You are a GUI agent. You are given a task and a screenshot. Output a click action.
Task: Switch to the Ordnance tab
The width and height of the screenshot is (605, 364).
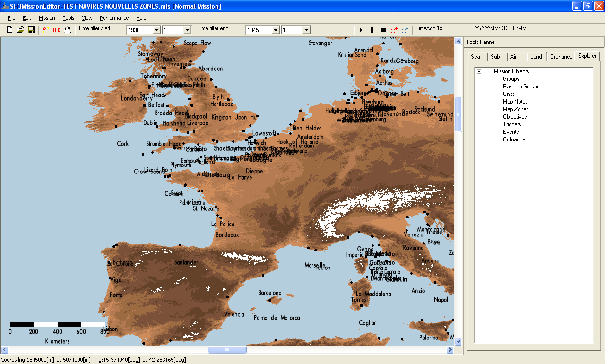point(561,57)
